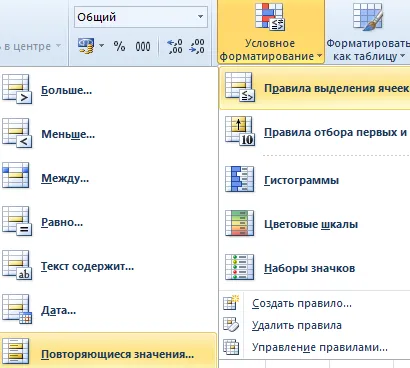Increase decimal places
Viewport: 410px width, 368px height.
[x=175, y=46]
